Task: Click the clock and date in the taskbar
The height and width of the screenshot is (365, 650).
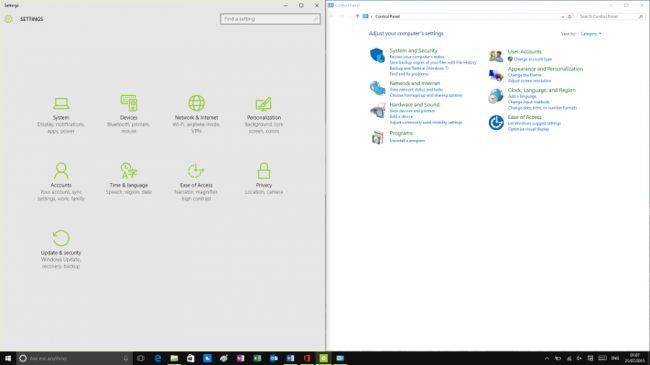Action: [634, 358]
